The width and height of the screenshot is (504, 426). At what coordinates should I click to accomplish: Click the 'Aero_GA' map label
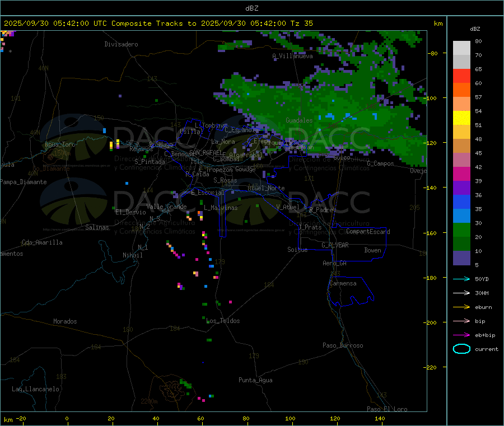pyautogui.click(x=335, y=263)
